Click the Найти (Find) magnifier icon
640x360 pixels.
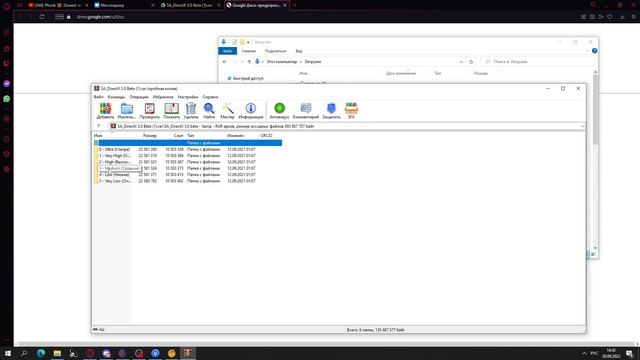209,111
